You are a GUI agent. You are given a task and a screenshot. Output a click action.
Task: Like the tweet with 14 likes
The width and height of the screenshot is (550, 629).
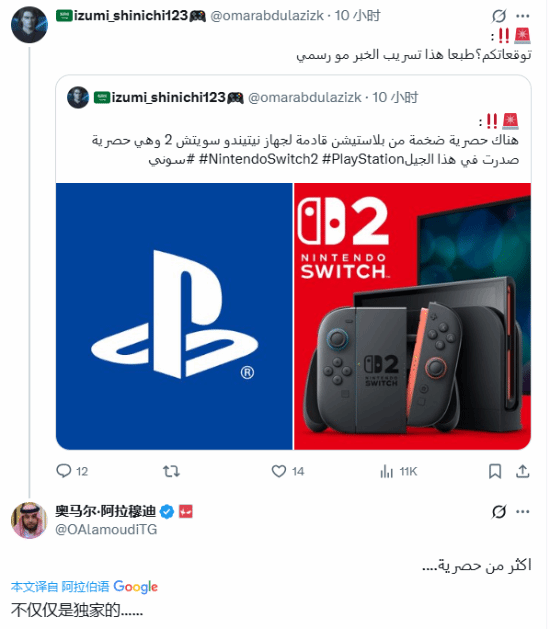point(288,471)
